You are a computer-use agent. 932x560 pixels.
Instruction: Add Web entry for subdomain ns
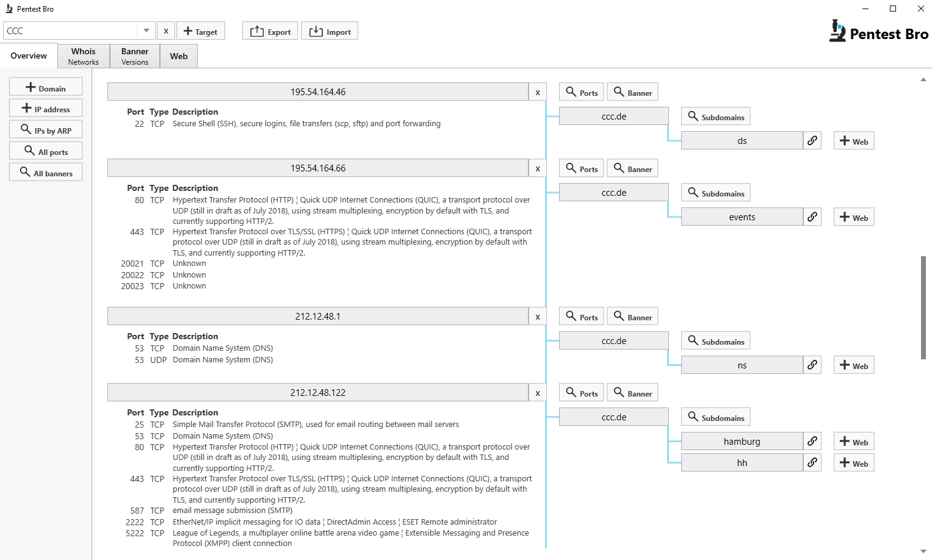(x=854, y=365)
